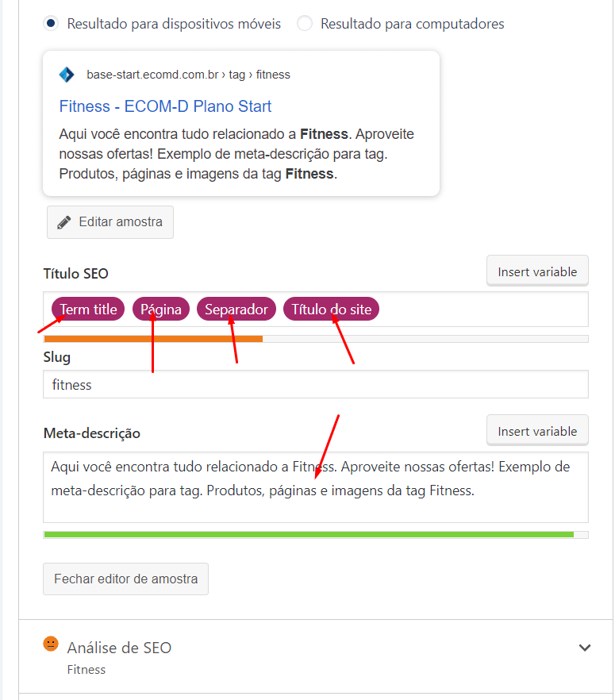Click the pencil icon on Editar amostra
Screen dimensions: 615x700
(x=63, y=222)
